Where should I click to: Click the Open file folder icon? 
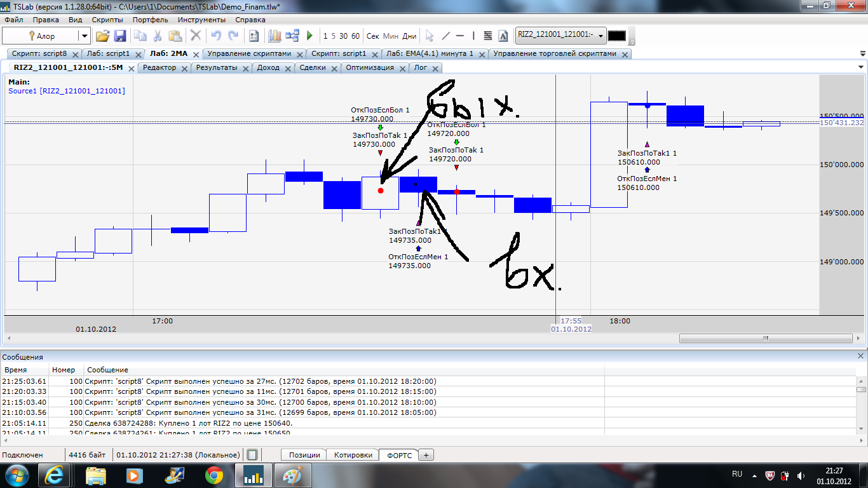(x=102, y=36)
